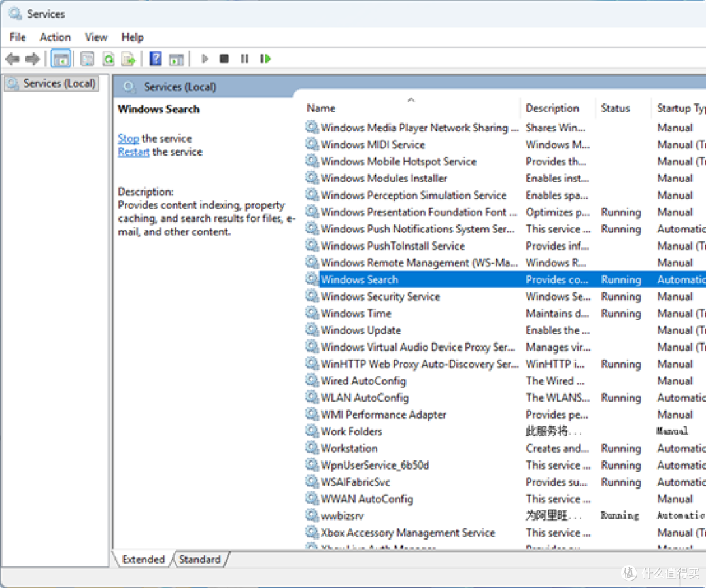706x588 pixels.
Task: Toggle Show/Hide Console Tree icon
Action: (x=61, y=59)
